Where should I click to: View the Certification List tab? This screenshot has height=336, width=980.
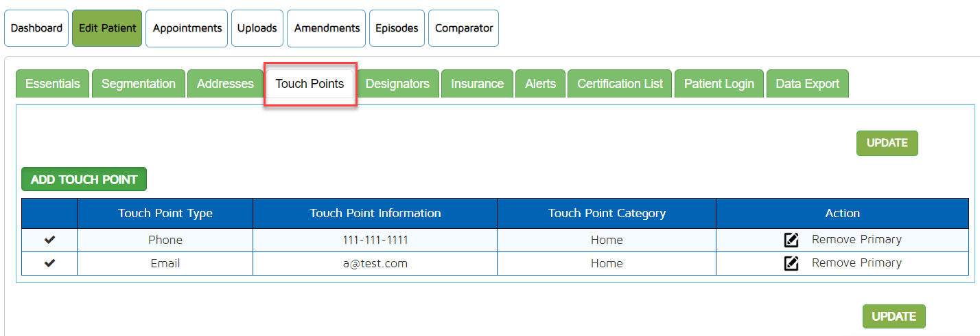click(x=620, y=84)
